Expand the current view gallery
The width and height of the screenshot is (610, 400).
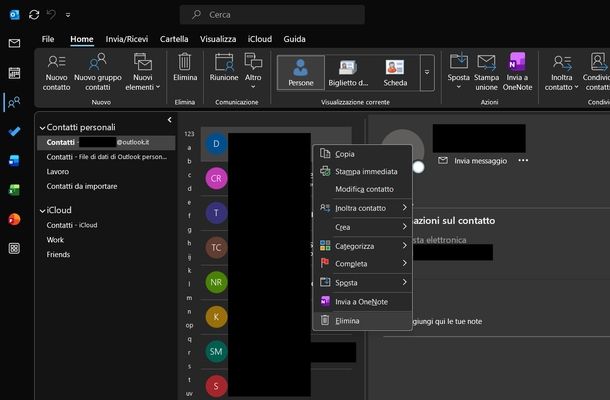pos(427,73)
